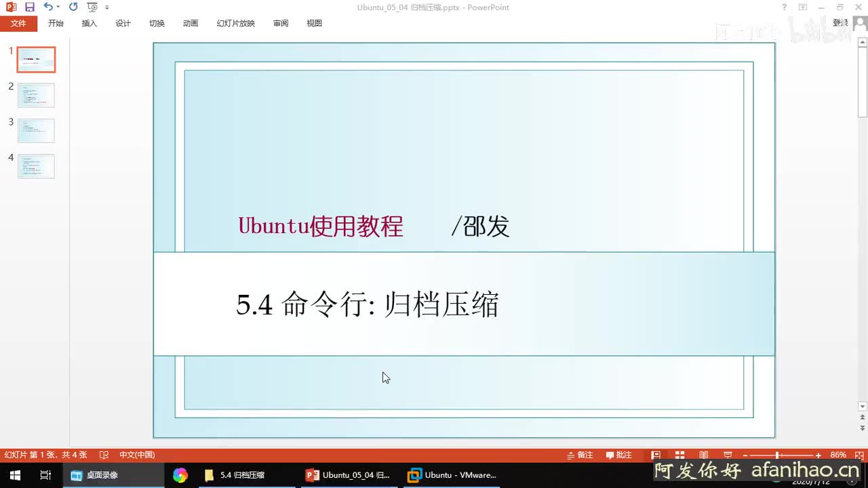Click the PowerPoint help question mark icon

[x=785, y=7]
